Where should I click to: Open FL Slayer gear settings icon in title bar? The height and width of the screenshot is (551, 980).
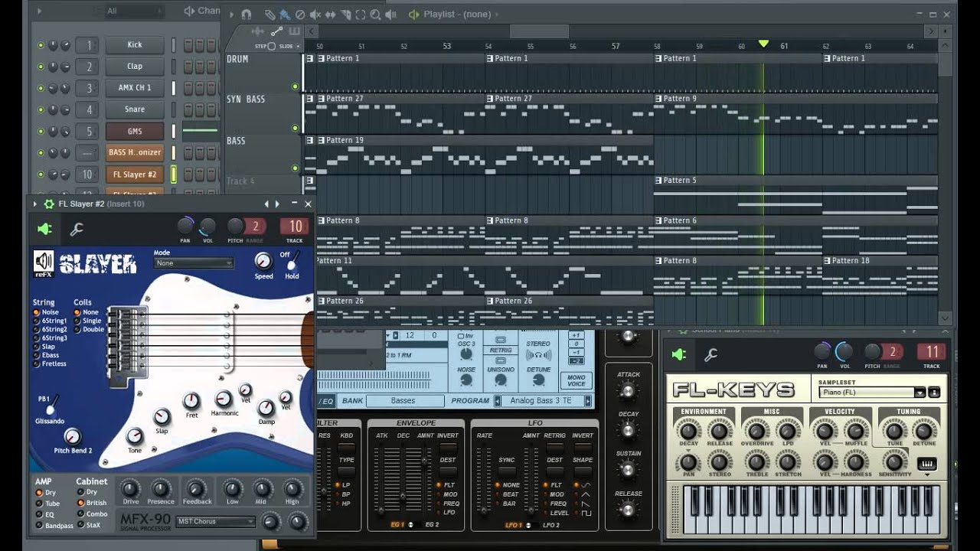[49, 204]
